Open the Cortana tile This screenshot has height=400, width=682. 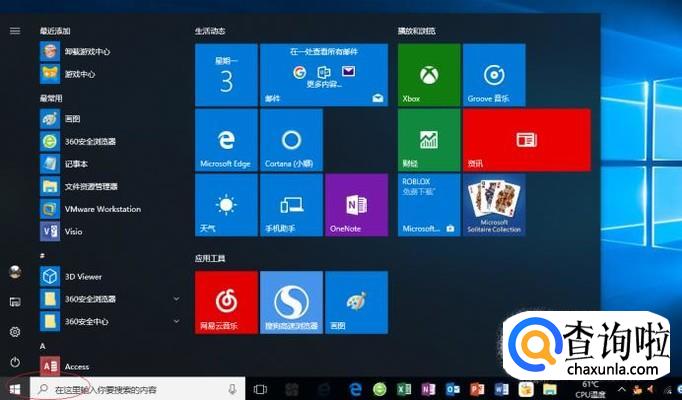click(x=291, y=140)
